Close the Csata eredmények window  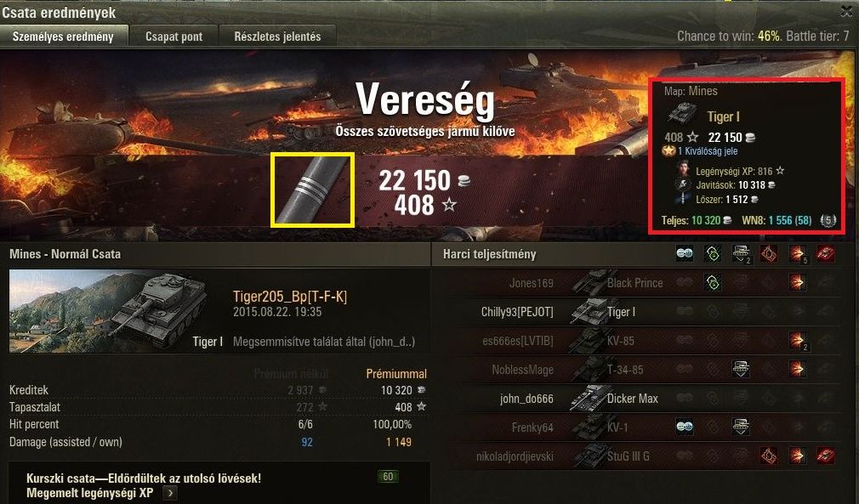(x=846, y=12)
